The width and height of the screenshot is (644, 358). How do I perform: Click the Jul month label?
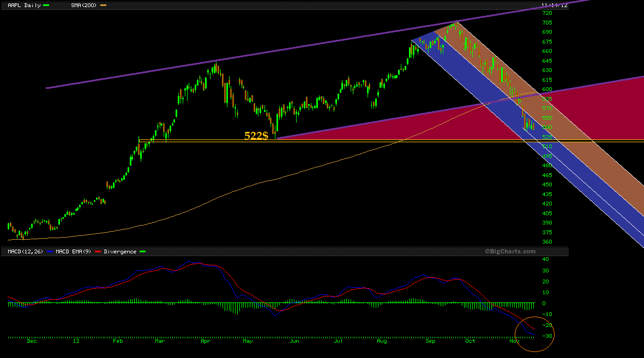coord(338,341)
